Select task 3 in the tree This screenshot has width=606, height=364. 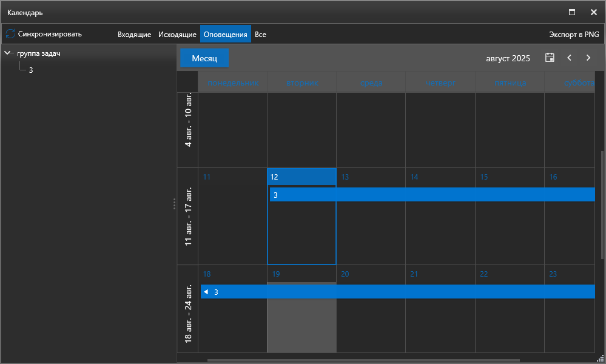(31, 70)
